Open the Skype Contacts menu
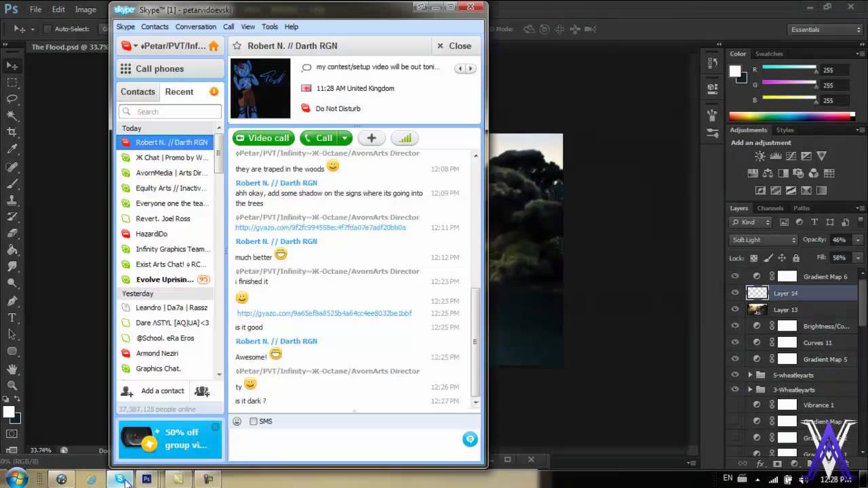This screenshot has height=488, width=868. [x=155, y=27]
